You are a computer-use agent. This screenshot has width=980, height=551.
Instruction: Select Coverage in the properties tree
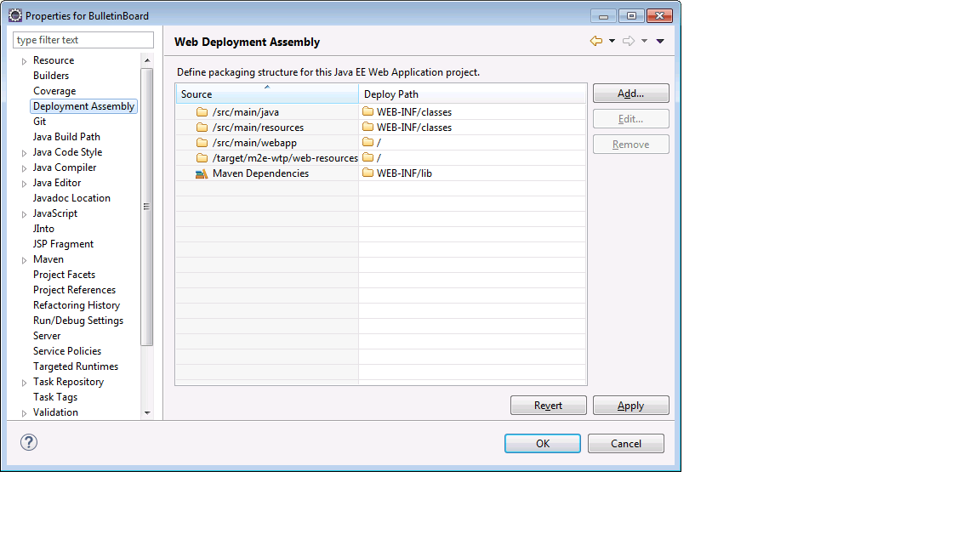pyautogui.click(x=54, y=91)
